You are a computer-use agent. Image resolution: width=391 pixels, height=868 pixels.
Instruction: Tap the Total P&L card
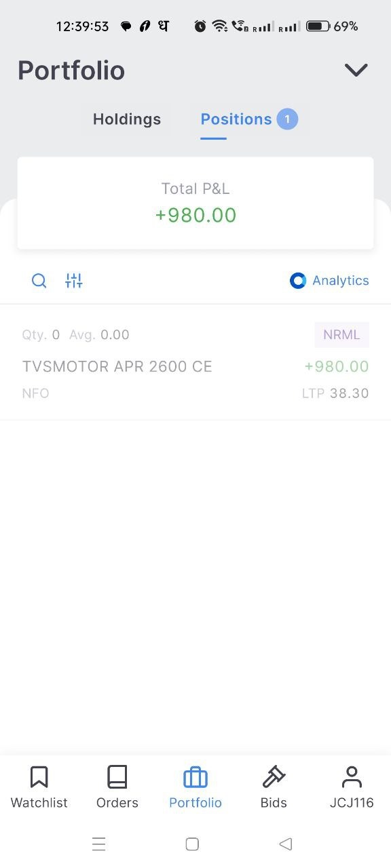point(195,203)
